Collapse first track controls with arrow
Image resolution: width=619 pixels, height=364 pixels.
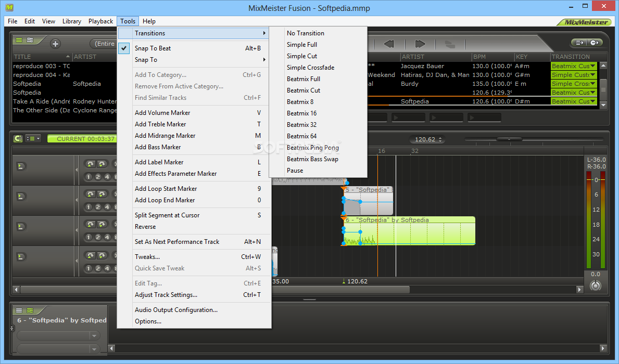tap(76, 170)
